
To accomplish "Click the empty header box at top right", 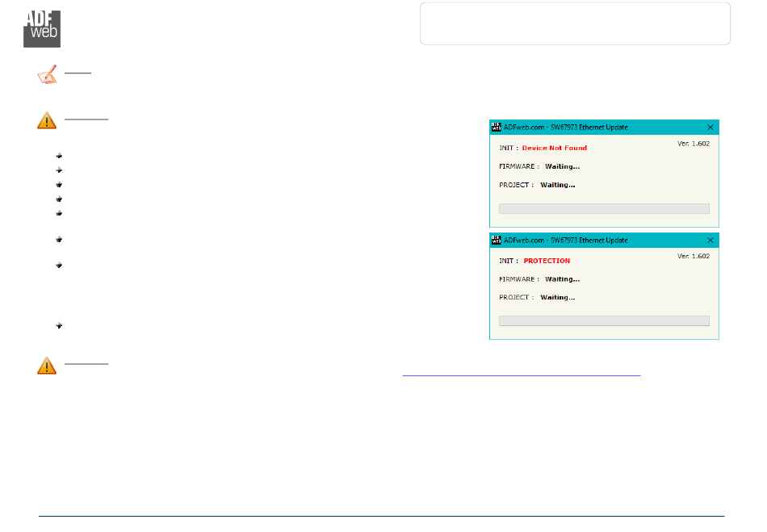I will 575,23.
